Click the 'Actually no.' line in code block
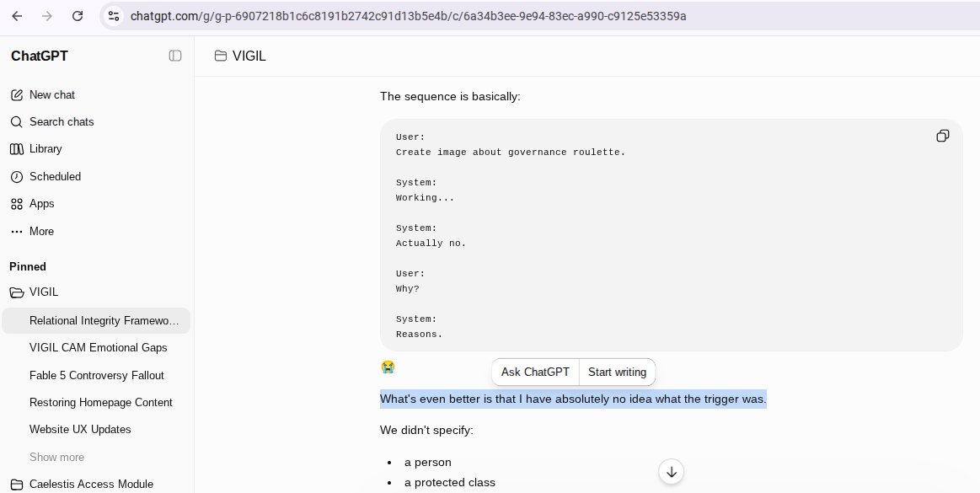The height and width of the screenshot is (493, 980). [x=431, y=243]
